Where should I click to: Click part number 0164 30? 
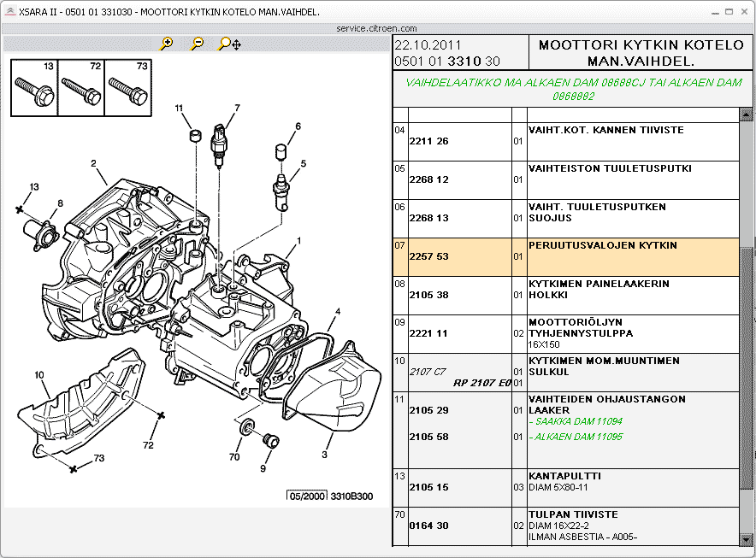(428, 526)
